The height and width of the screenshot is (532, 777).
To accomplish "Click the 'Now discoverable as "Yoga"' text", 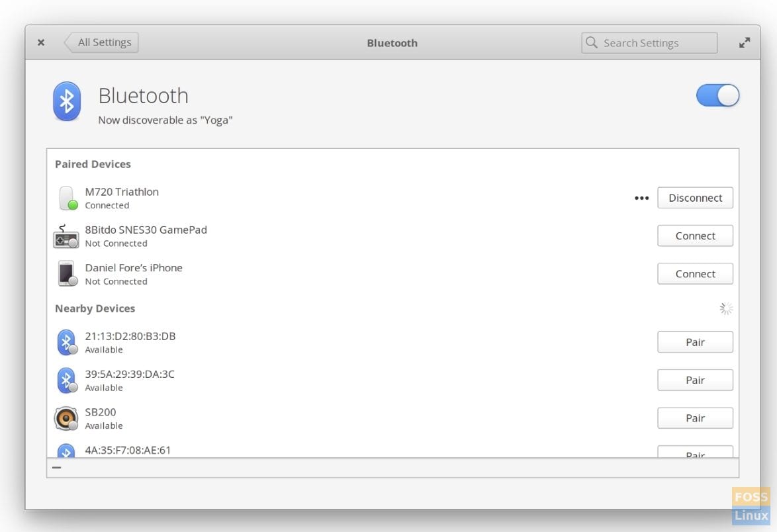I will coord(165,120).
